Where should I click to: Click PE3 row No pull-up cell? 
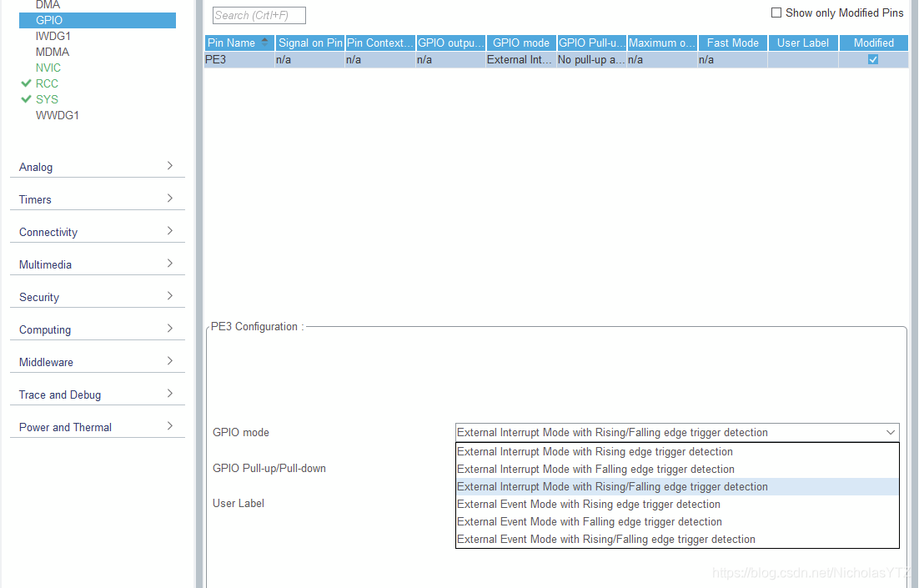pos(591,59)
